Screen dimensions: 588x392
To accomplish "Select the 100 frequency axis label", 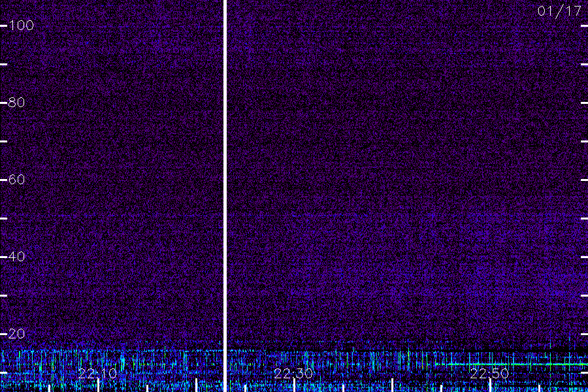I will [x=21, y=25].
